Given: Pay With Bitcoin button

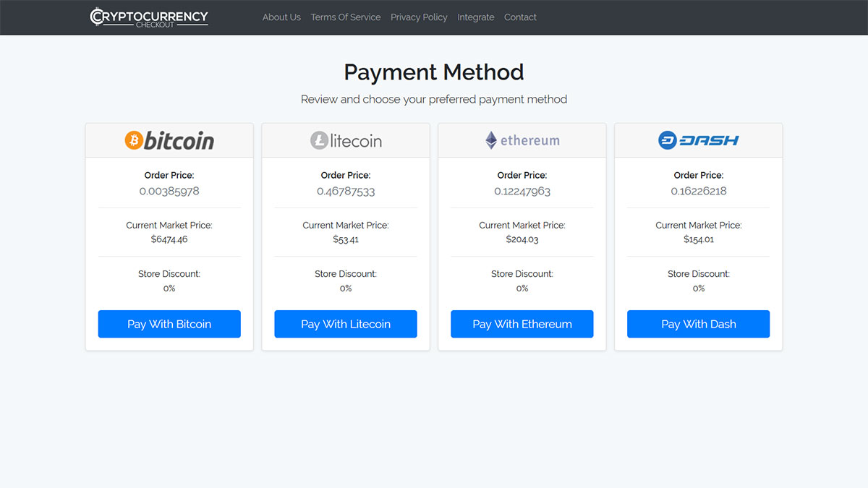Looking at the screenshot, I should point(169,324).
